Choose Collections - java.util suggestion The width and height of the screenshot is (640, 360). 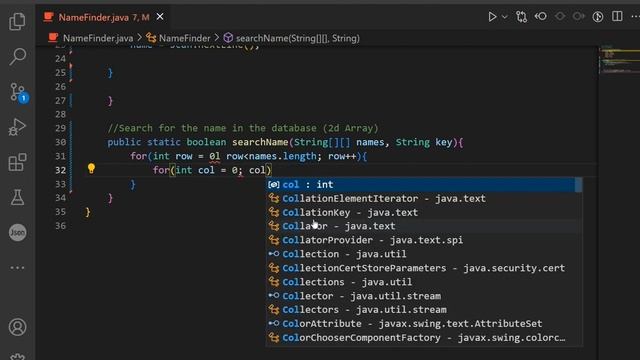[424, 282]
